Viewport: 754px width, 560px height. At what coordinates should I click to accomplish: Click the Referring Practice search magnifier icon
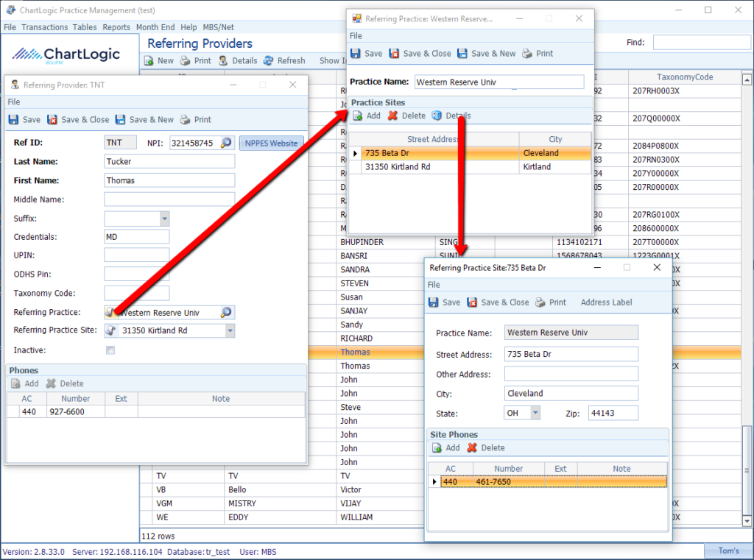(x=226, y=313)
